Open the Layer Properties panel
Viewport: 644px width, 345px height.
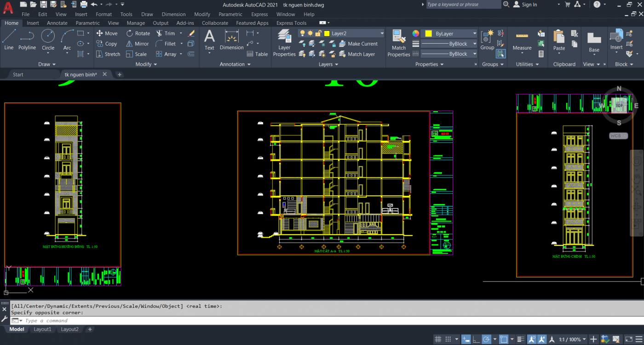pos(284,43)
